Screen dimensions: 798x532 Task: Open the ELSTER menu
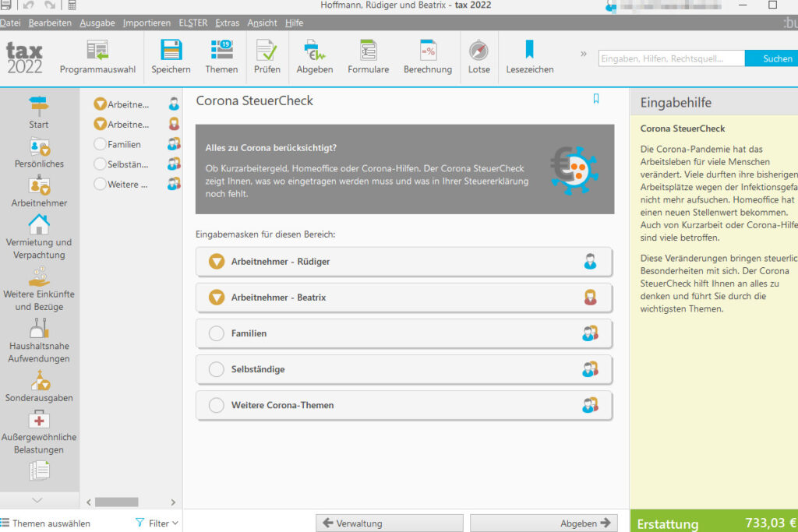[193, 23]
